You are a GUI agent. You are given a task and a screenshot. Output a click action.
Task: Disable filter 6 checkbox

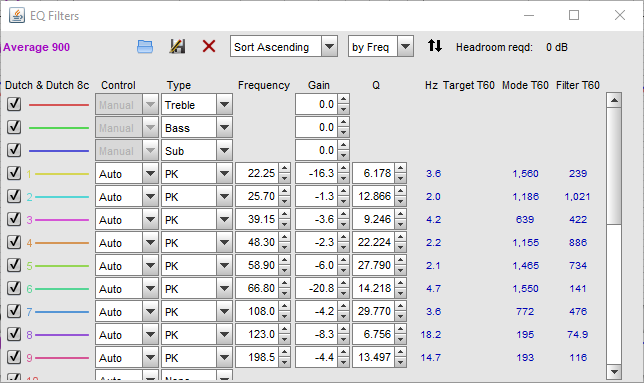[x=14, y=288]
